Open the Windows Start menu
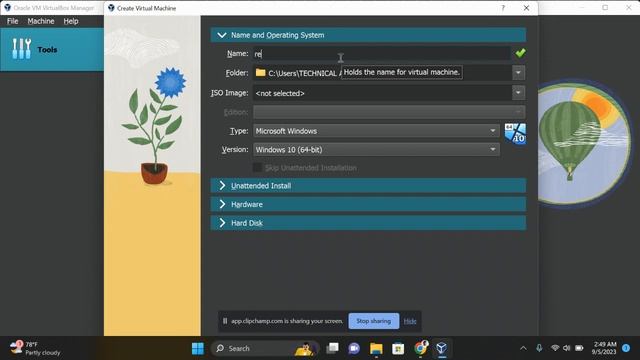640x360 pixels. pyautogui.click(x=198, y=349)
